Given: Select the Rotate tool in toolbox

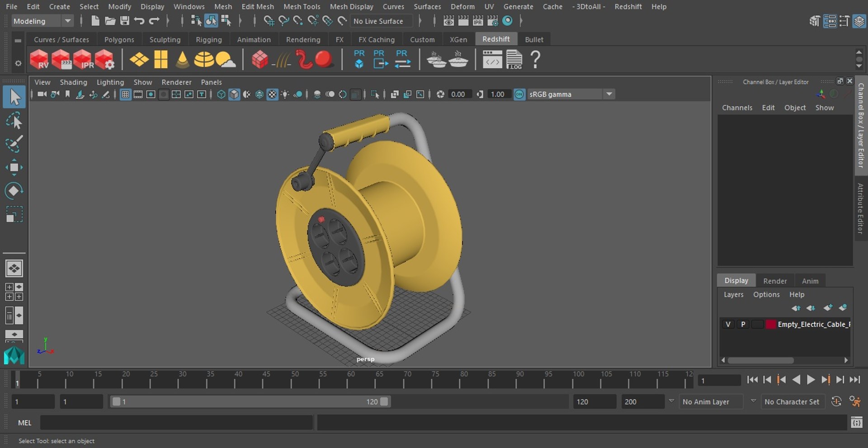Looking at the screenshot, I should pyautogui.click(x=14, y=191).
